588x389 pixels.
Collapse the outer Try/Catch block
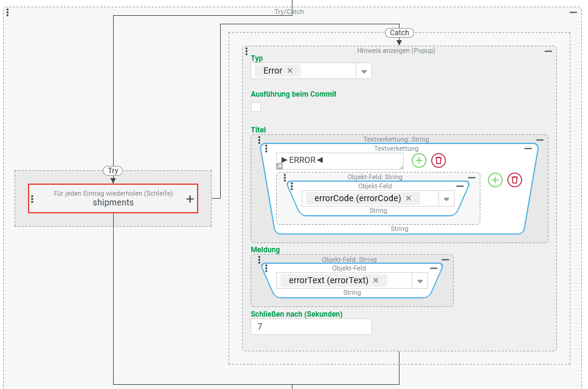573,12
